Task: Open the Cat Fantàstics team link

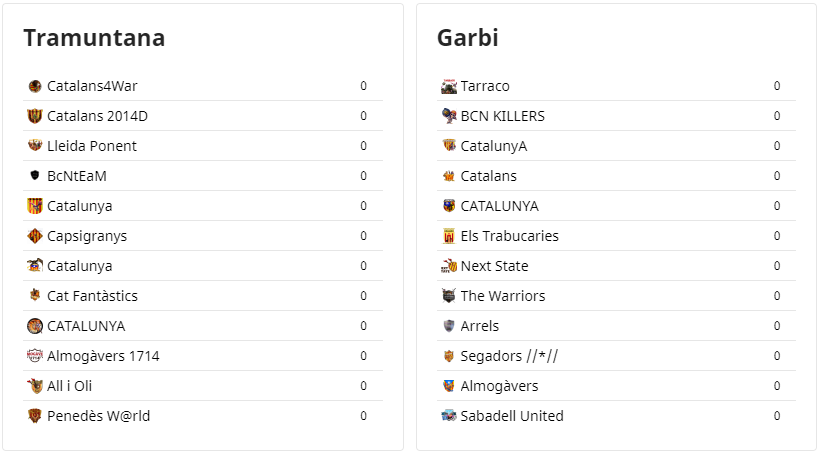Action: [92, 296]
